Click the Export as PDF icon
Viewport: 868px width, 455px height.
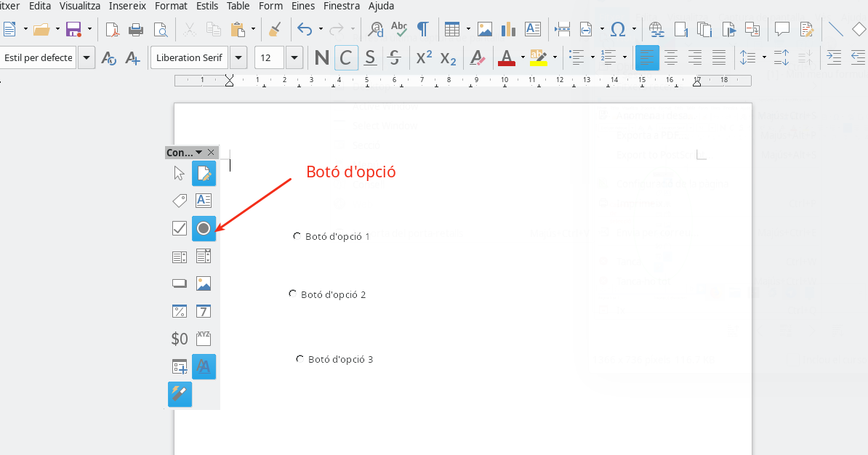click(112, 29)
